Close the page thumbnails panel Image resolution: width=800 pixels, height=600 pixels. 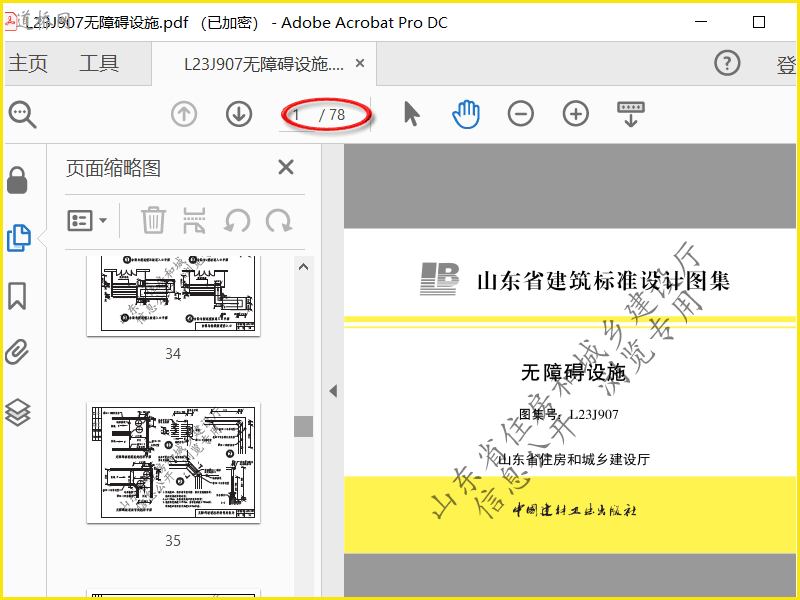tap(286, 167)
